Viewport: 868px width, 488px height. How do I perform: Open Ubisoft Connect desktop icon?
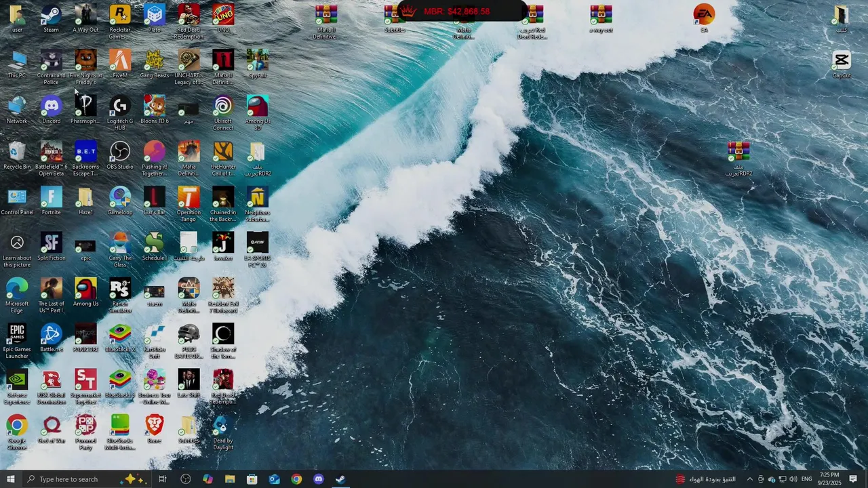[x=223, y=113]
